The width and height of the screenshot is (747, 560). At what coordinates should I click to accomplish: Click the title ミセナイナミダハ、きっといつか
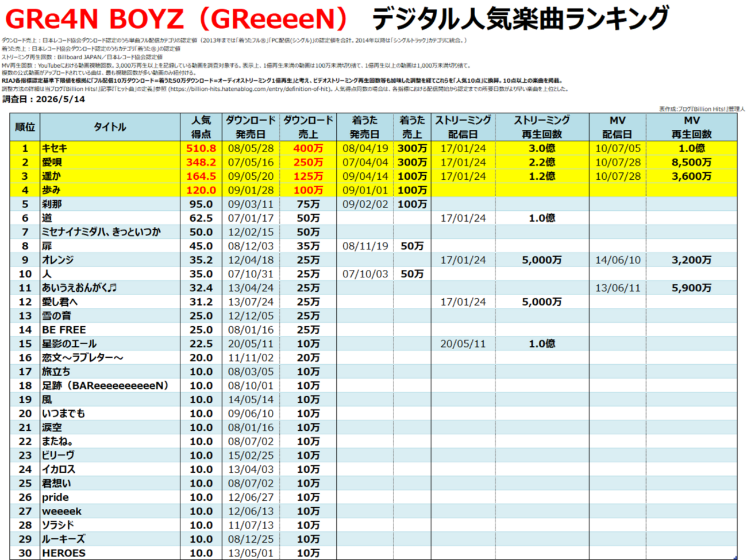click(101, 232)
